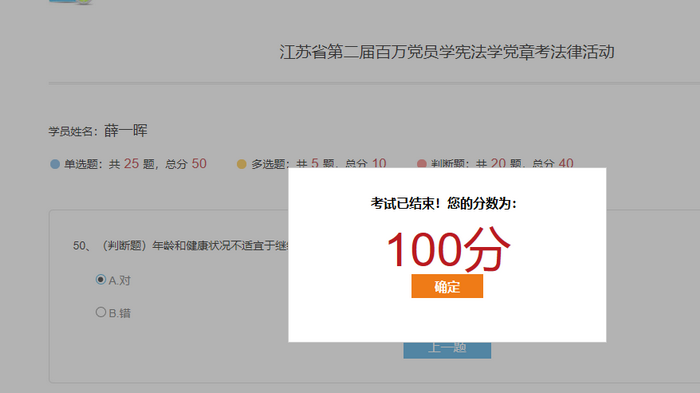The image size is (700, 393).
Task: Click the 考试已结束！您的分数为 message
Action: pos(443,204)
